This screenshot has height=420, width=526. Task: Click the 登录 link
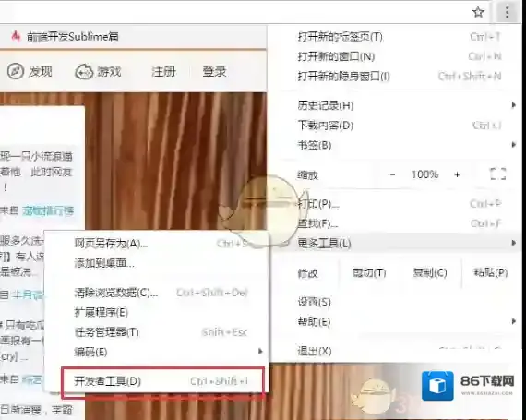pos(214,71)
